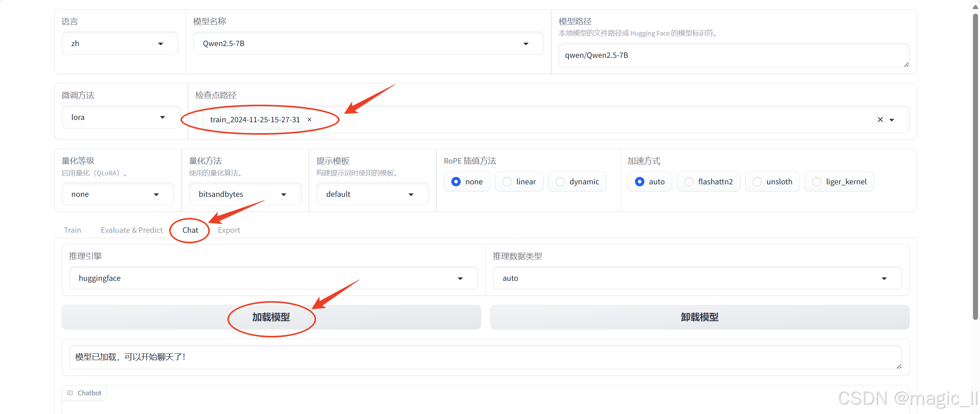Click the 推理引擎 label
Screen dimensions: 980x414
pos(86,256)
